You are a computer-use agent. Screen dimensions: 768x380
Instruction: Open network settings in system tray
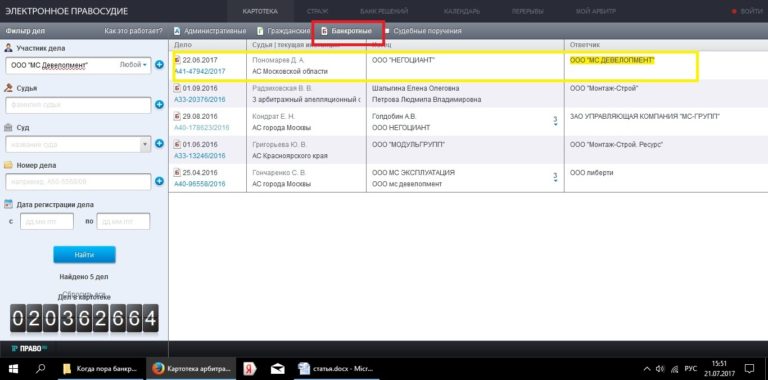[x=674, y=369]
